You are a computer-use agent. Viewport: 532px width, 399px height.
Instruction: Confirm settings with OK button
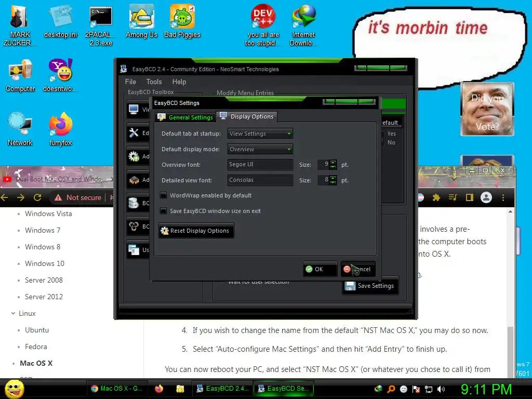(320, 269)
